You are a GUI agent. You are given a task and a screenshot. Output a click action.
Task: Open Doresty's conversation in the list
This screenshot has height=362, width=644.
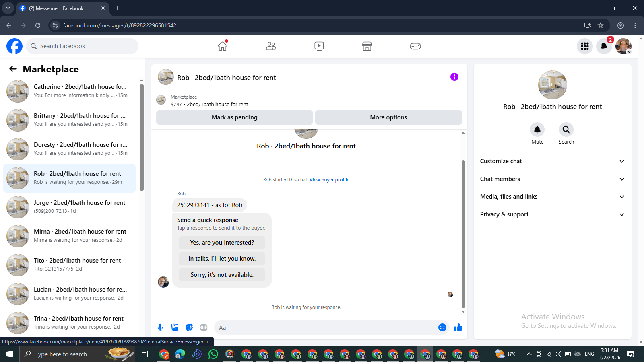(x=69, y=149)
